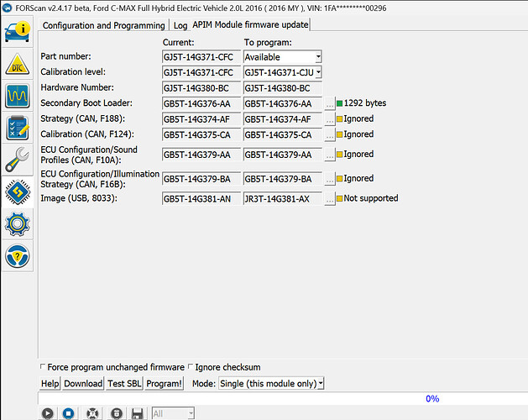528x420 pixels.
Task: Click the Secondary Boot Loader: label
Action: click(86, 103)
